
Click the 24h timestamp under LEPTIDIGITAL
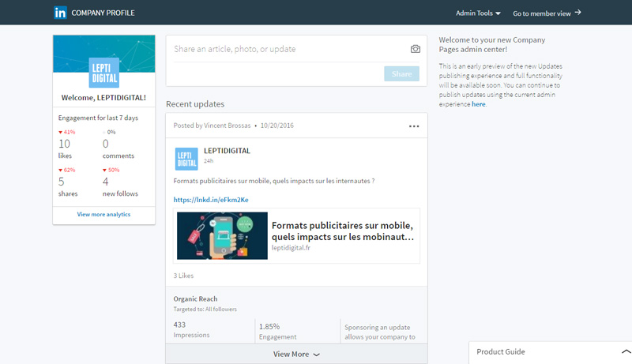tap(209, 161)
